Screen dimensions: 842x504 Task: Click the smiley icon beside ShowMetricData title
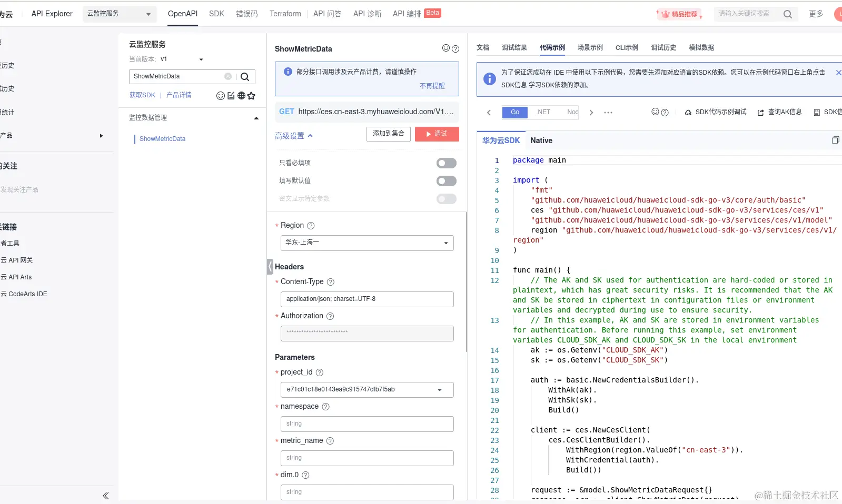pos(446,48)
